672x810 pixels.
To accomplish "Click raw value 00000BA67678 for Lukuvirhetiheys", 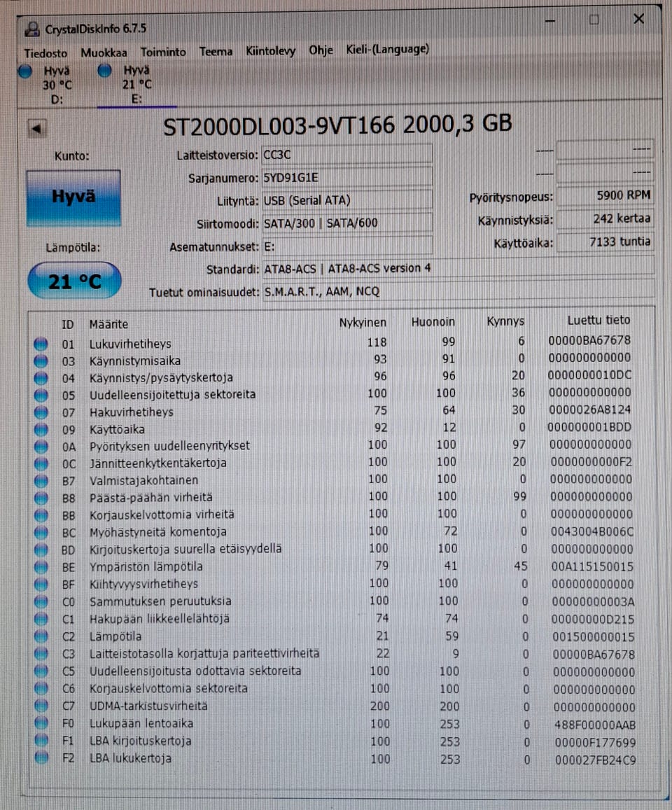I will pyautogui.click(x=589, y=340).
